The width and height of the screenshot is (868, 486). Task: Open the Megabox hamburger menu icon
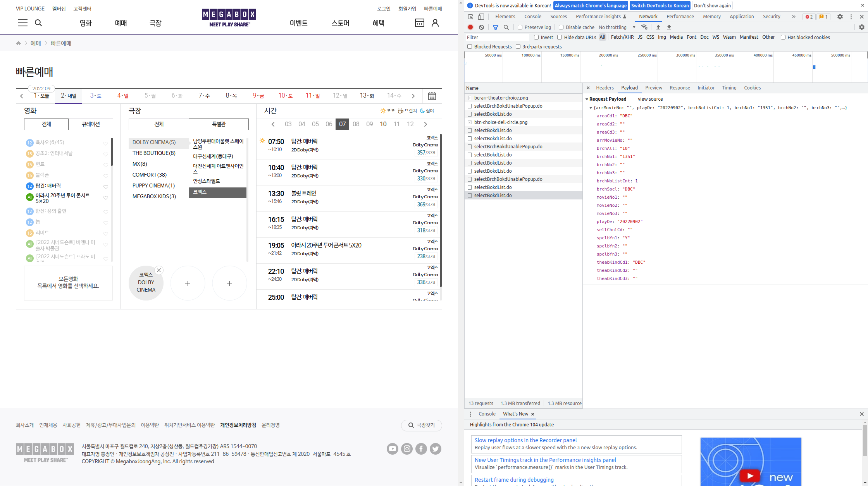pos(23,23)
